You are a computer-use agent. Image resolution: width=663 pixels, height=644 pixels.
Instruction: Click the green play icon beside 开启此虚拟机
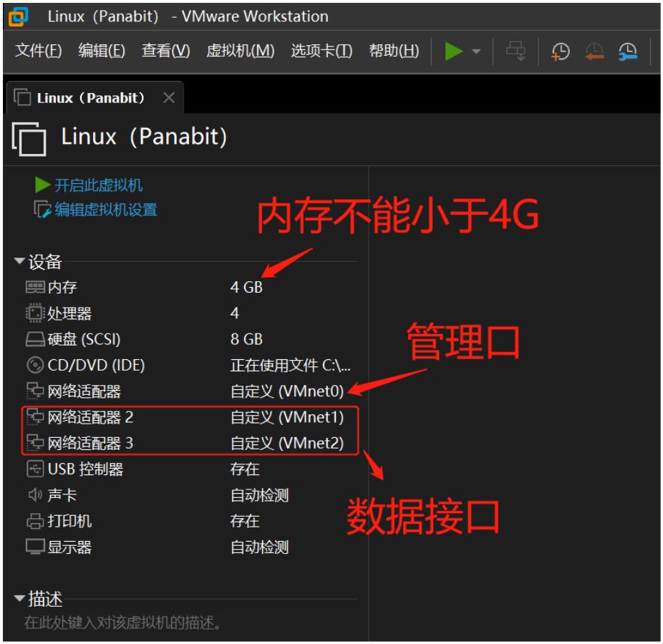click(42, 185)
